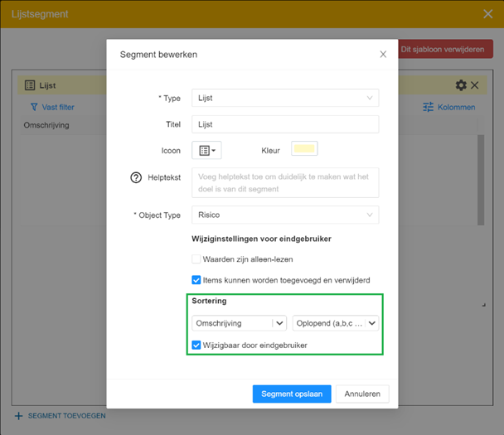The image size is (504, 435).
Task: Open the Oplopend sort order dropdown
Action: (336, 323)
